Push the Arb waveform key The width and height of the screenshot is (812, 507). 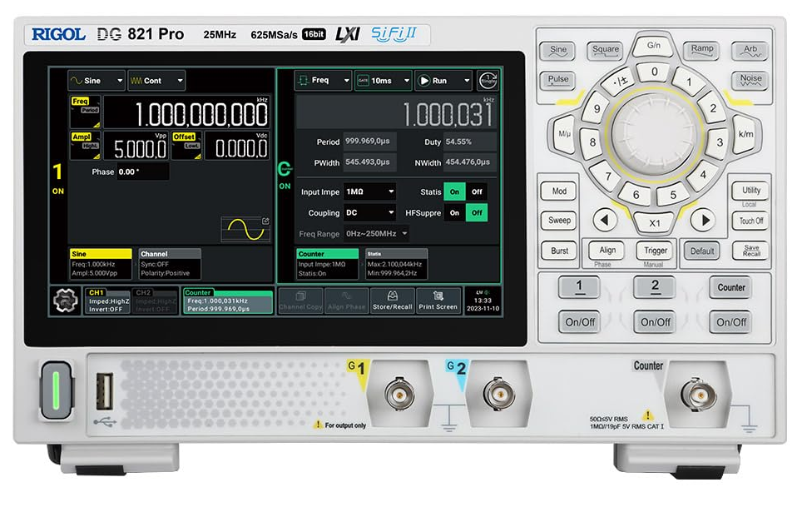[x=750, y=50]
